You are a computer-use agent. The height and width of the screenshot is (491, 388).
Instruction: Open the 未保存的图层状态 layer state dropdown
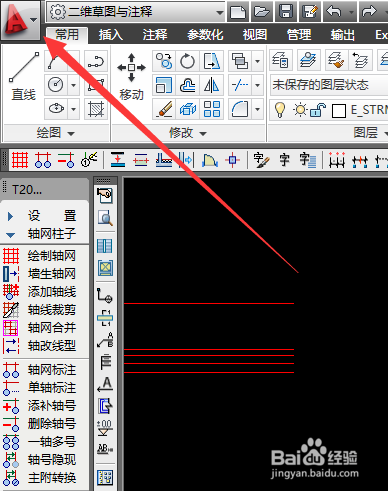[x=329, y=85]
